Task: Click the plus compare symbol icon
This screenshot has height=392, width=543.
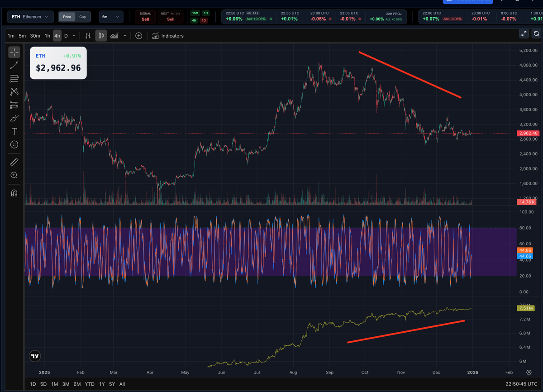Action: pos(138,36)
